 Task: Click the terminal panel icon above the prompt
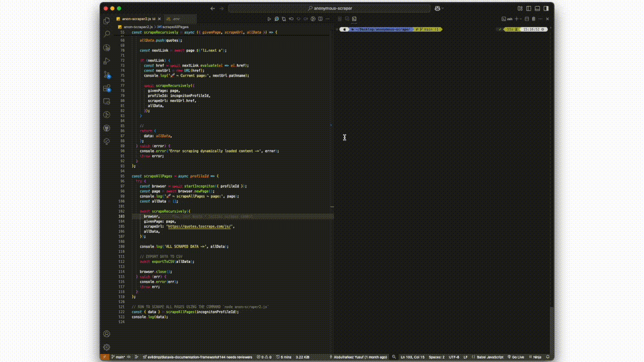[354, 19]
